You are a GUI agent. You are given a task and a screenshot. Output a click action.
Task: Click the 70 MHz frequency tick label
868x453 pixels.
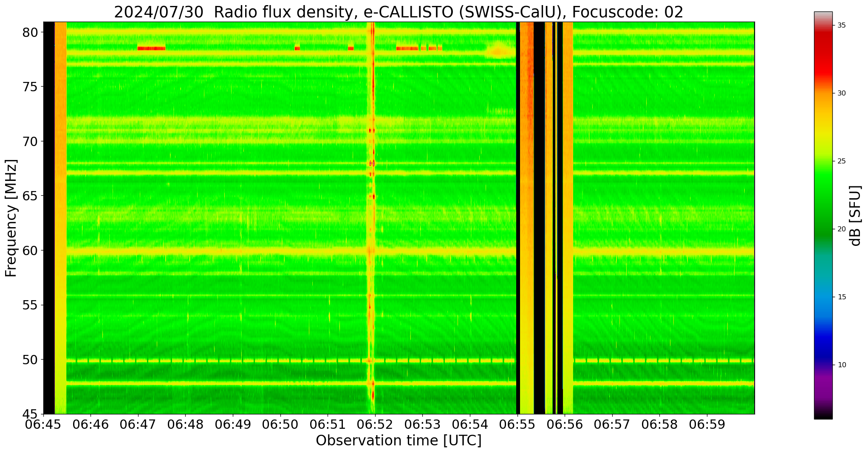point(30,141)
